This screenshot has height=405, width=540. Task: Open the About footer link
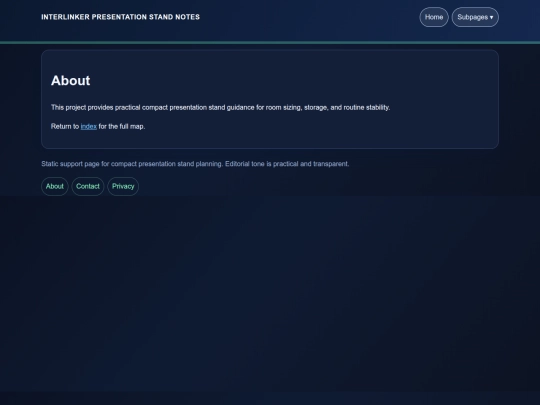55,186
